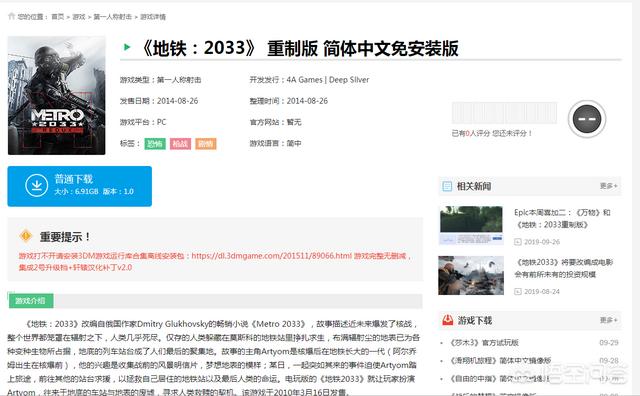This screenshot has height=396, width=640.
Task: Click the red 游戏下载 download icon
Action: point(447,320)
